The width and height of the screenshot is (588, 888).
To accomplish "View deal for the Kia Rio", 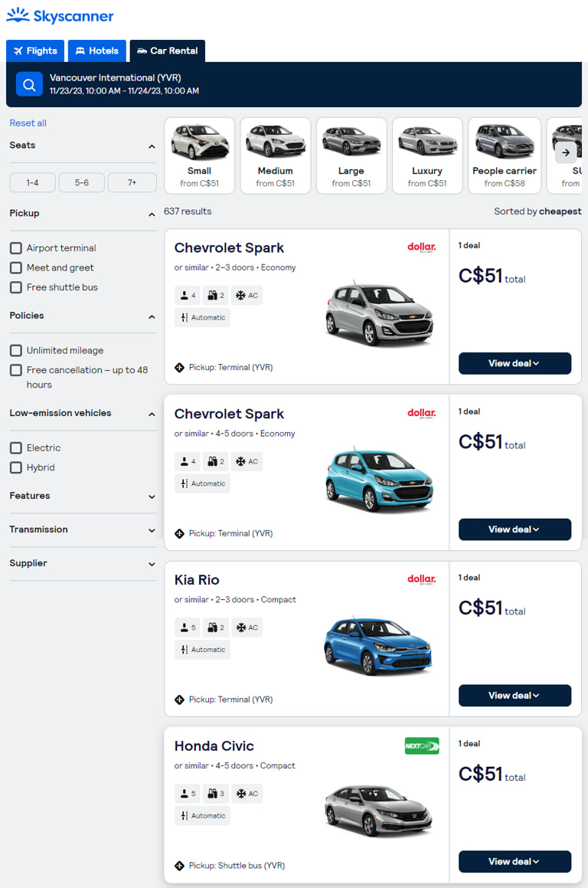I will (x=514, y=695).
